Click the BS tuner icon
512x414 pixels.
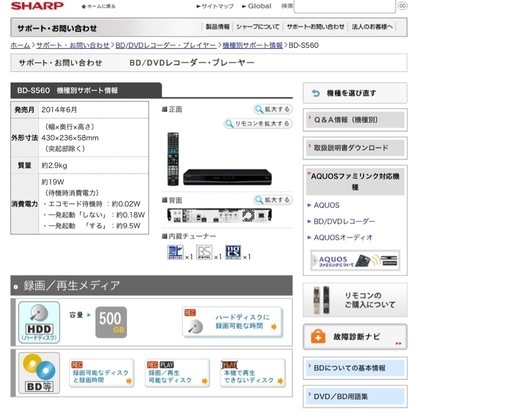point(204,252)
